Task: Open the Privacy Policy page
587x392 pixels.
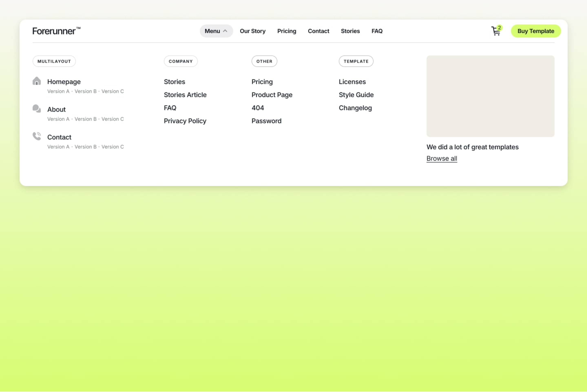Action: pyautogui.click(x=185, y=121)
